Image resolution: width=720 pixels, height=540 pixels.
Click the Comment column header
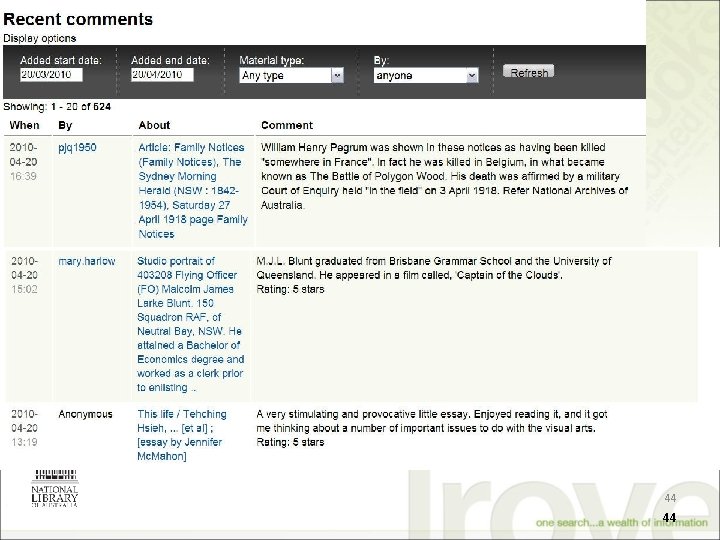(287, 125)
